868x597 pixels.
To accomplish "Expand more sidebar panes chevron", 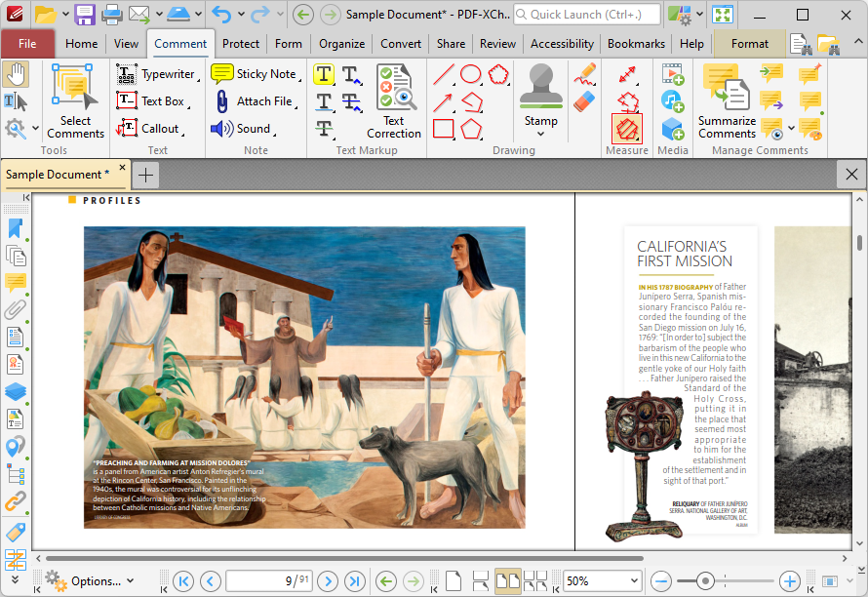I will click(16, 579).
